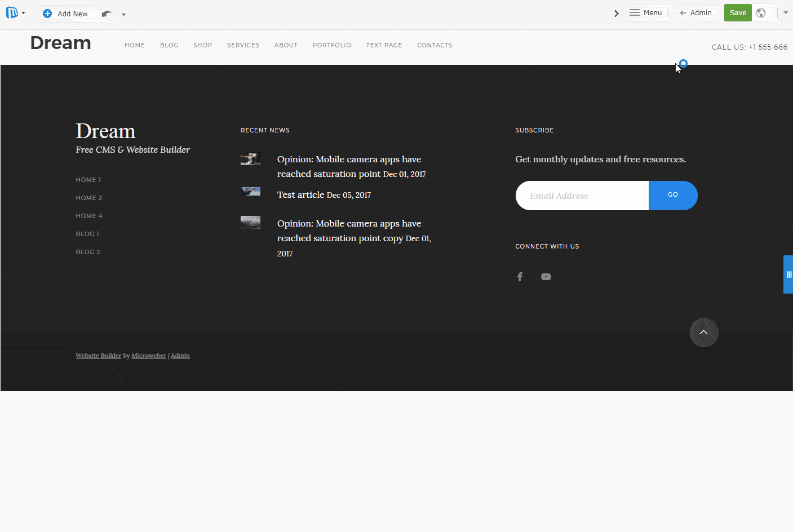The height and width of the screenshot is (532, 793).
Task: Click the saturation point copy thumbnail
Action: [x=251, y=222]
